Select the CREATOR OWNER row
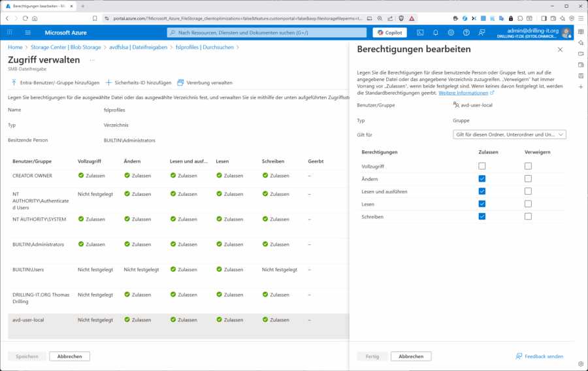This screenshot has height=371, width=588. click(178, 178)
